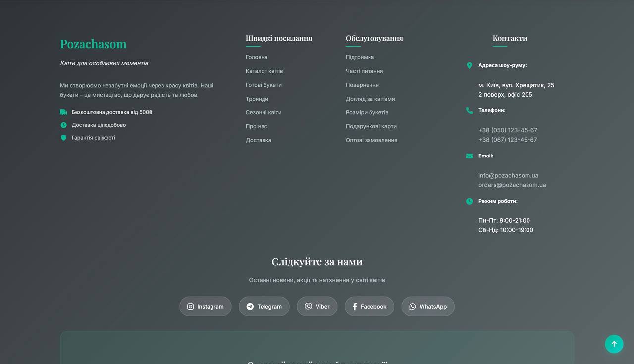The image size is (634, 364).
Task: Click tagline Квіти для особливих моментів
Action: (104, 63)
